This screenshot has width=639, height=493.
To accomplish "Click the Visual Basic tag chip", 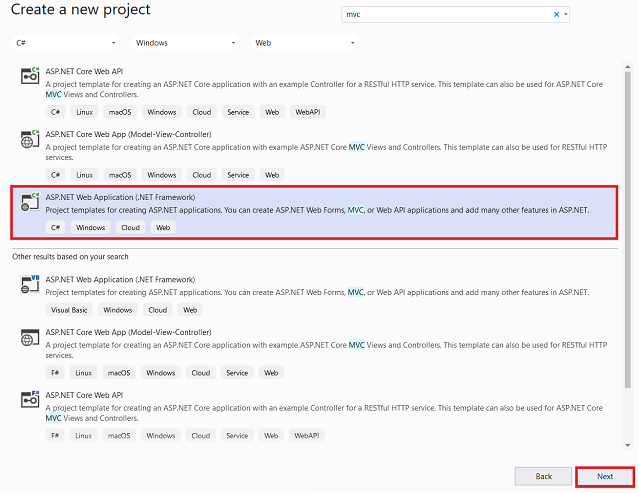I will click(x=69, y=310).
